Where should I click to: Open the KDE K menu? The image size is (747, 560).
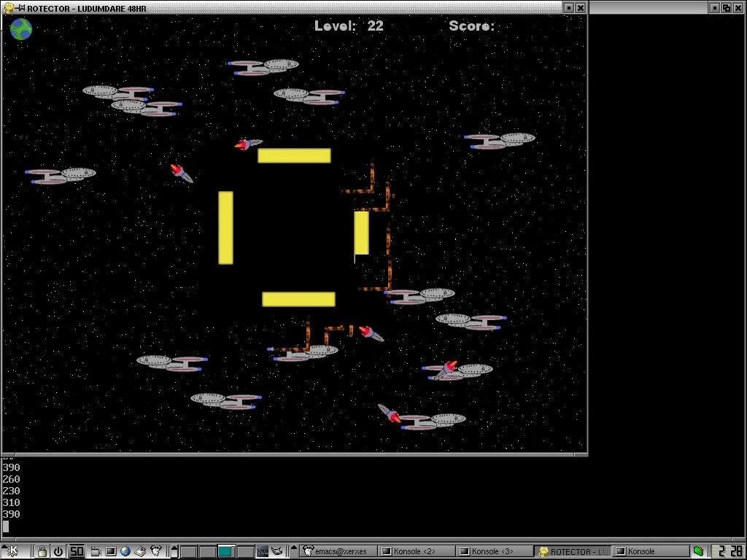tap(12, 551)
